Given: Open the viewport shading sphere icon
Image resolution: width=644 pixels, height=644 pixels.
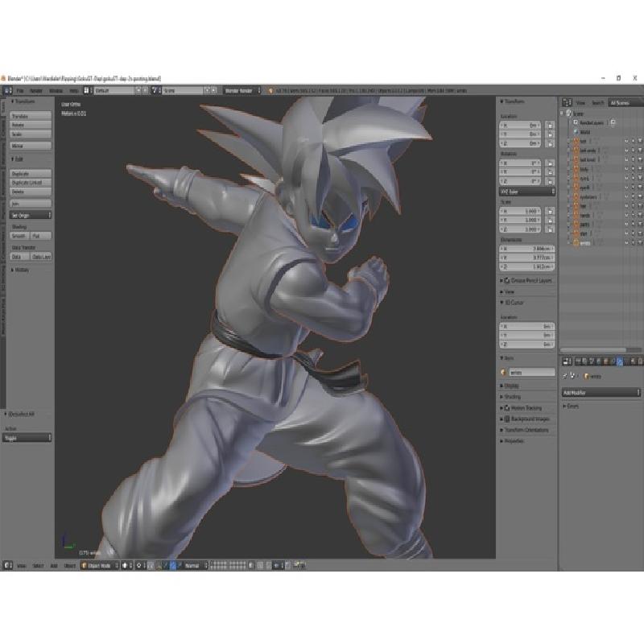Looking at the screenshot, I should 126,566.
